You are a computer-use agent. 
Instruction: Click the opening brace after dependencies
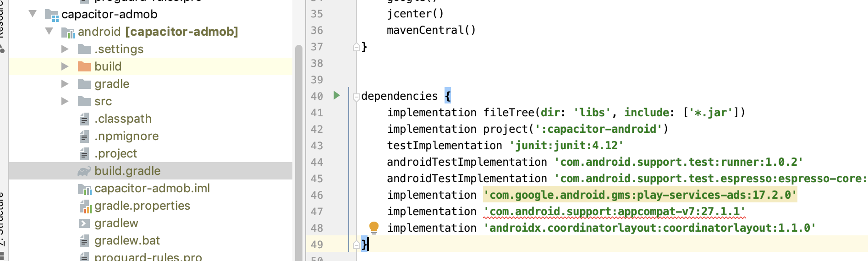(448, 96)
